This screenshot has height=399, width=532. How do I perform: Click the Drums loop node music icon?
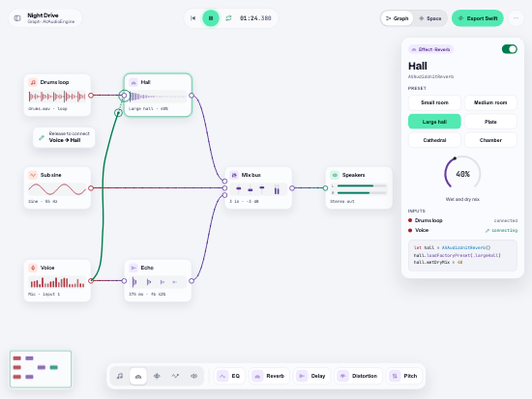33,82
